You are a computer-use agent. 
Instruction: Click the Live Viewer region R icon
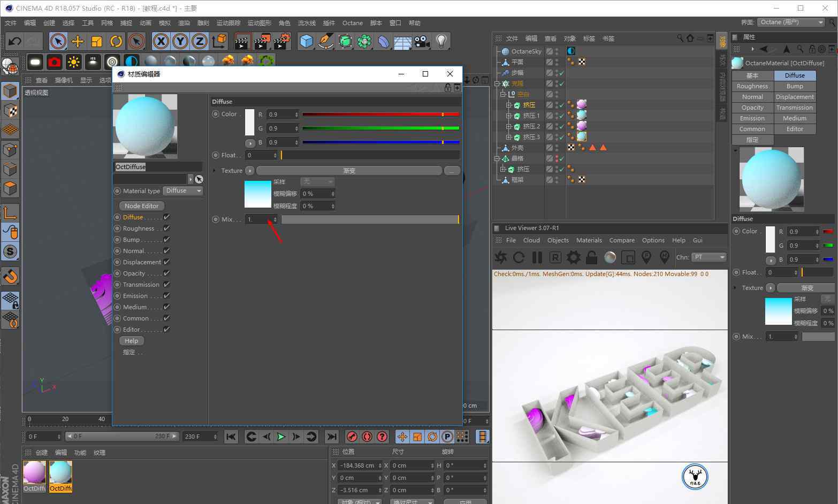[555, 257]
